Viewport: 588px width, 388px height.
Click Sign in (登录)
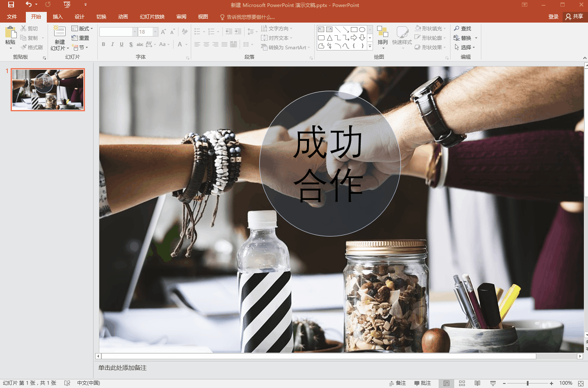point(553,17)
